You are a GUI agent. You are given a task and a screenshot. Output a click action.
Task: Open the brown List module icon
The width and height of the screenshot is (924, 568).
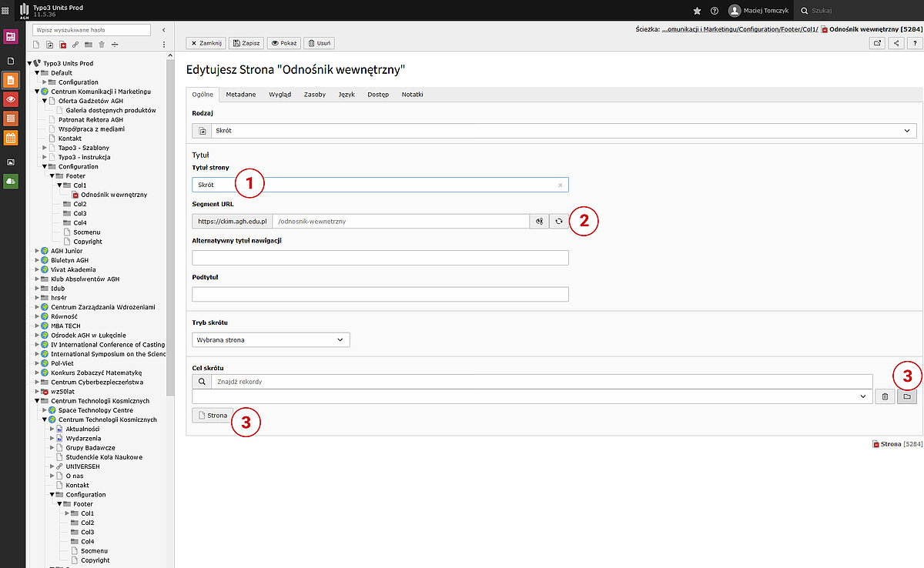pos(11,119)
